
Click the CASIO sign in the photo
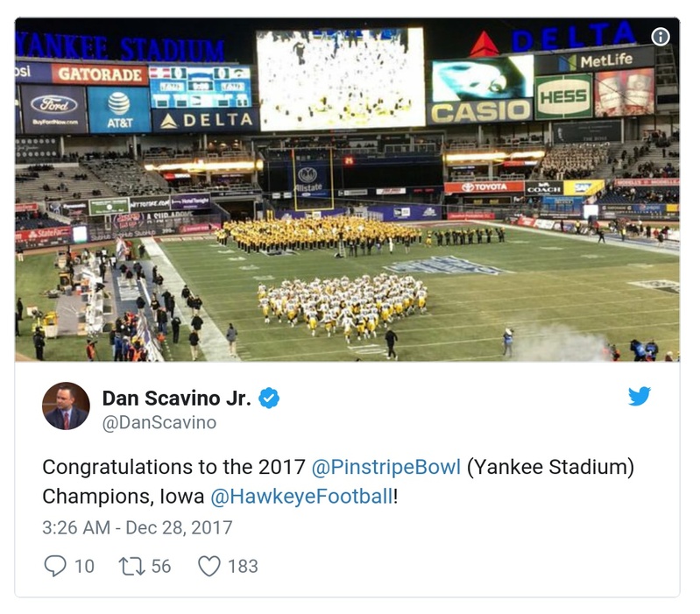click(480, 111)
